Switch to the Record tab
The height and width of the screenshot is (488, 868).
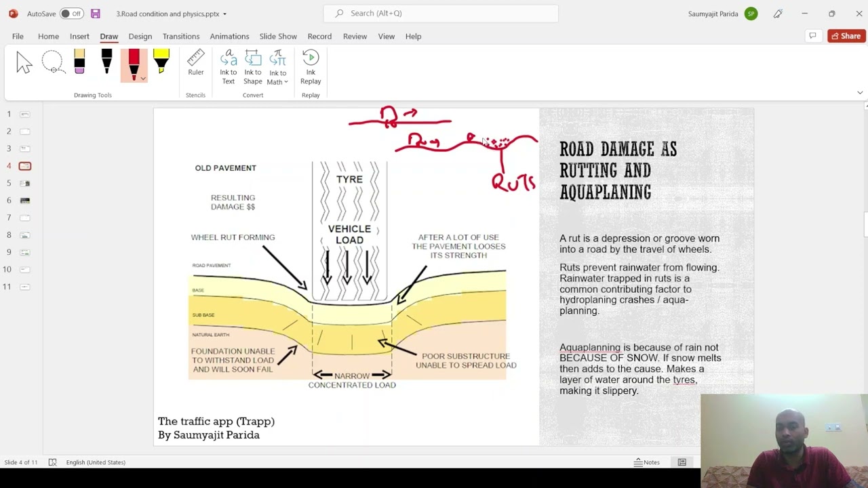point(319,36)
